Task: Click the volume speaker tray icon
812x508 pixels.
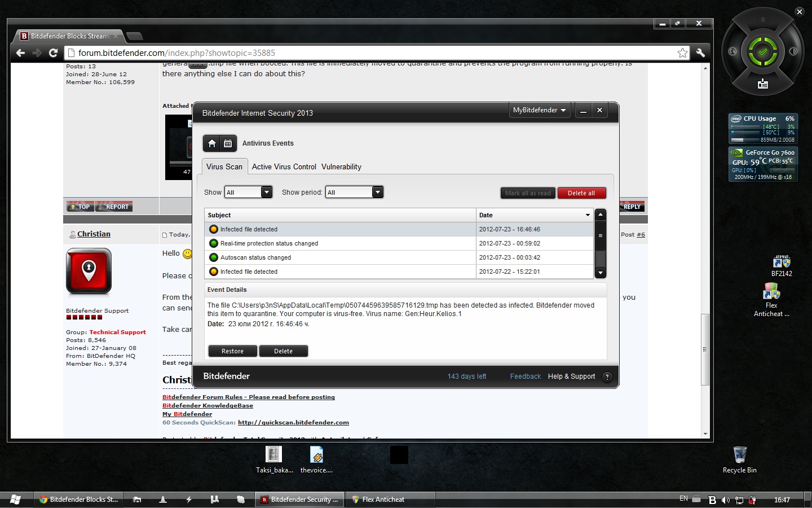Action: [x=726, y=500]
